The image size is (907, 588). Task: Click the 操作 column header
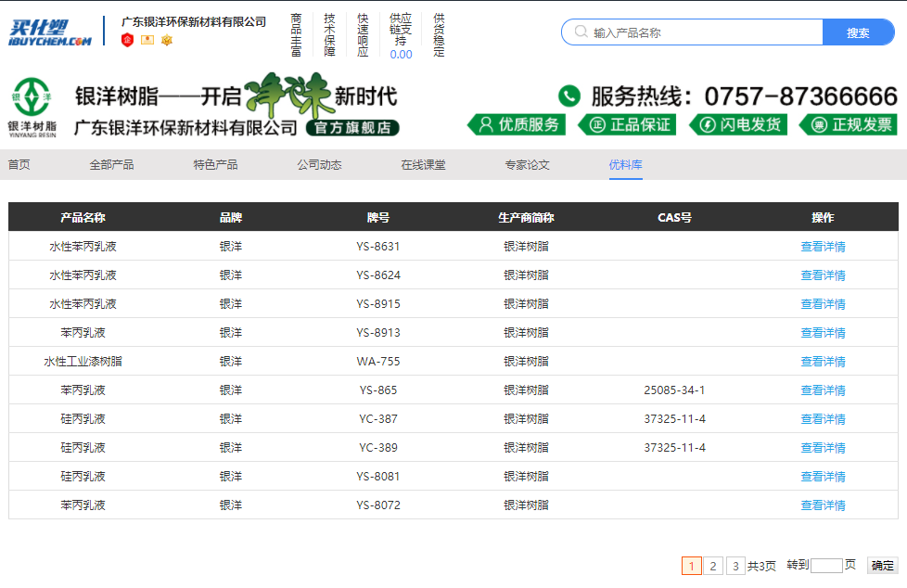(x=824, y=218)
